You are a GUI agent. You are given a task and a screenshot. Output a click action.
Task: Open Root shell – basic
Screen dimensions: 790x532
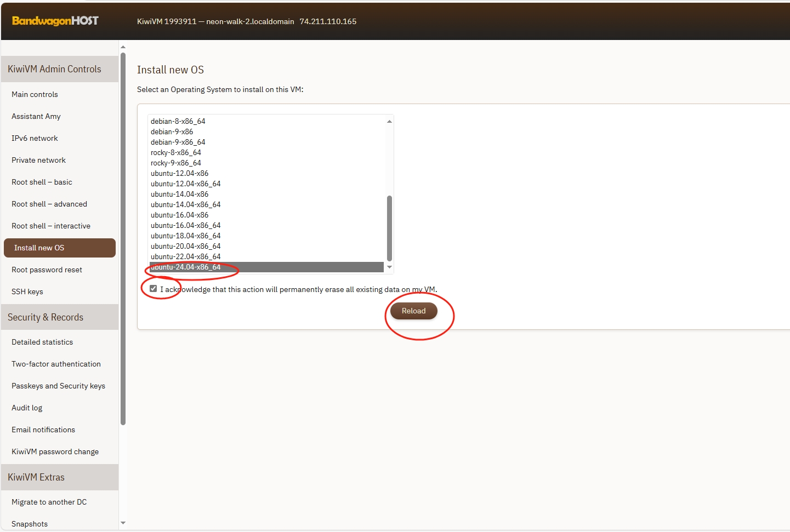(x=42, y=182)
